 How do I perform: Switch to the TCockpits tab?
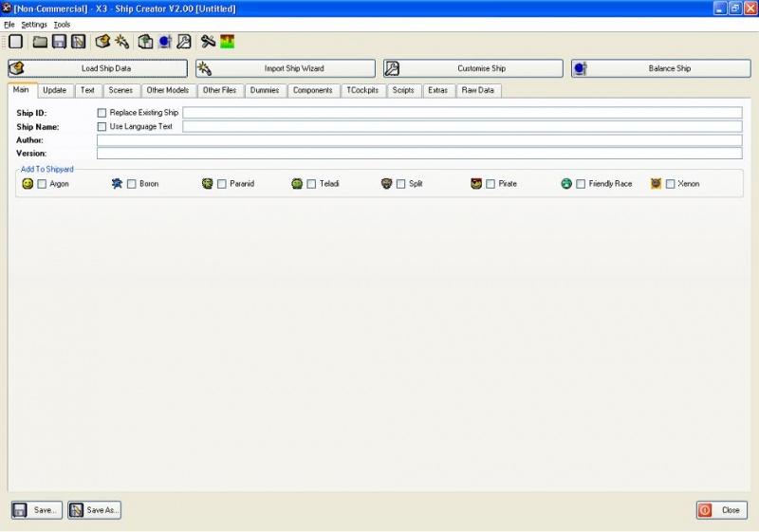click(x=362, y=91)
